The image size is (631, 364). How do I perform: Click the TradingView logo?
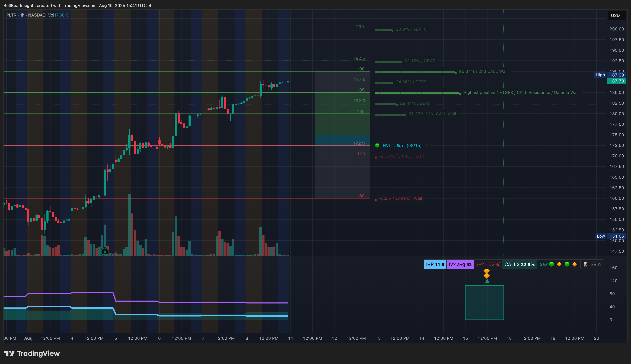click(x=32, y=353)
